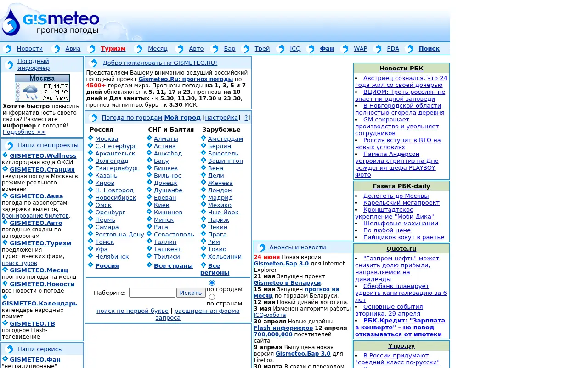Click the diamond bullet beside GISMETEO.Wellness
The height and width of the screenshot is (368, 588).
coord(5,155)
